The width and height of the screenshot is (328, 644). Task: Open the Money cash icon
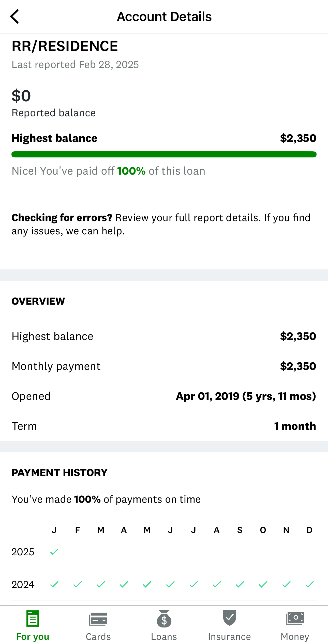295,618
